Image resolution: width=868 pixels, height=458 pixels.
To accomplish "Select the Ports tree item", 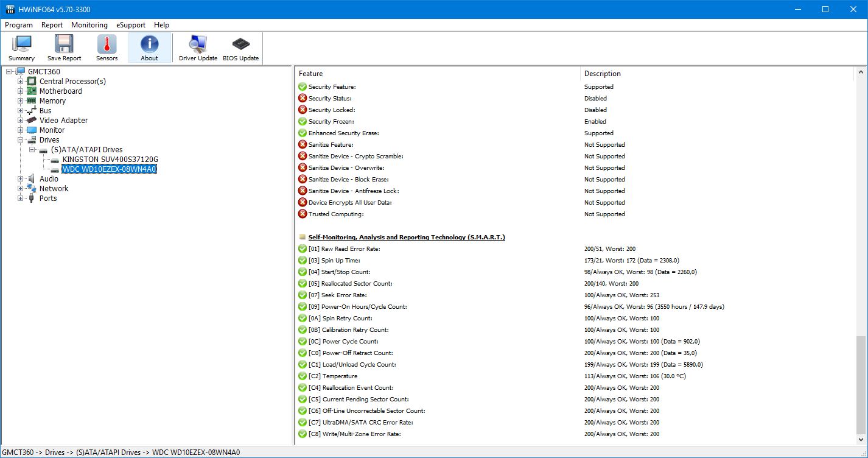I will coord(48,199).
